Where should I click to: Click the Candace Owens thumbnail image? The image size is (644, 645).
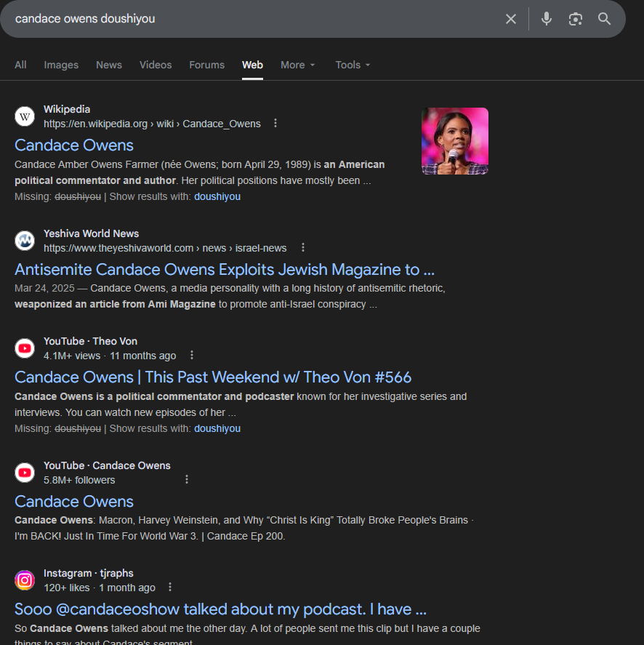click(455, 141)
